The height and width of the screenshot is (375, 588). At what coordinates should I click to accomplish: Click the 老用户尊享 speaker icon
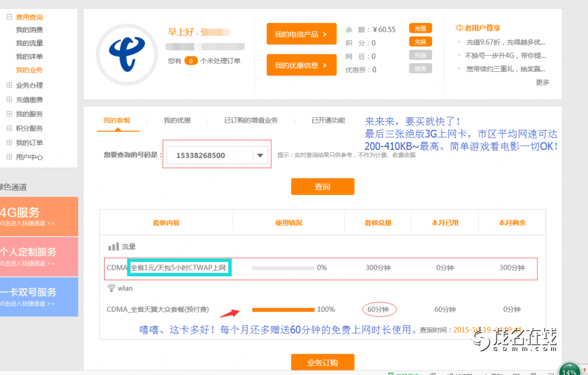459,28
